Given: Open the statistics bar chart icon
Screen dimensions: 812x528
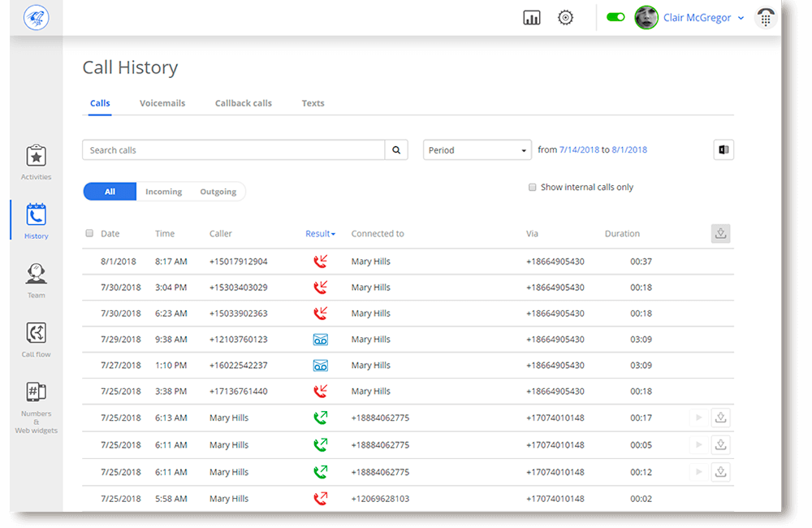Looking at the screenshot, I should [531, 18].
